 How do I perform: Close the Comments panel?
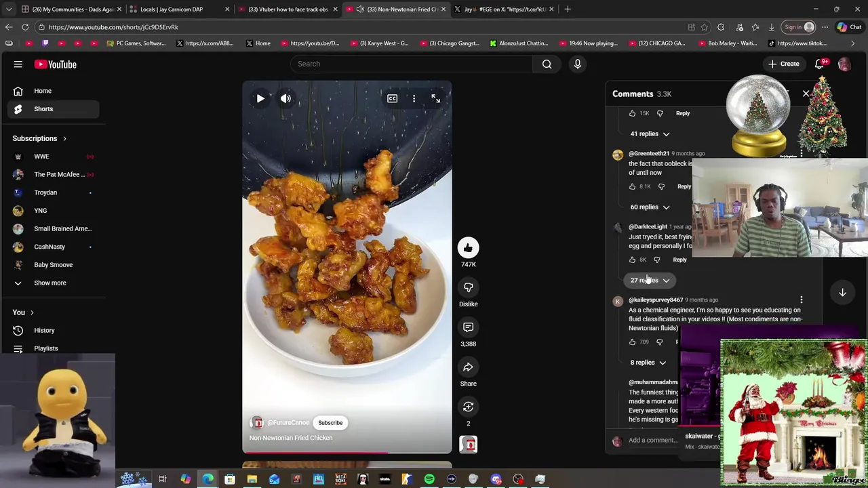pos(806,94)
